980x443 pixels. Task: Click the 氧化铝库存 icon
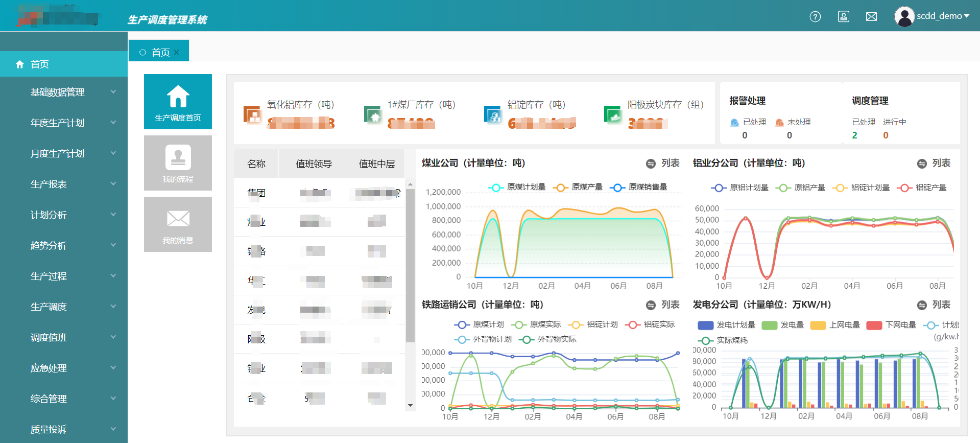point(252,114)
